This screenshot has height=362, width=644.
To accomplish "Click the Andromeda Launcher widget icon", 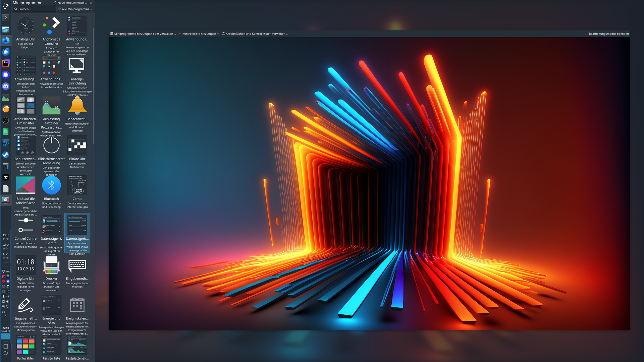I will coord(51,25).
